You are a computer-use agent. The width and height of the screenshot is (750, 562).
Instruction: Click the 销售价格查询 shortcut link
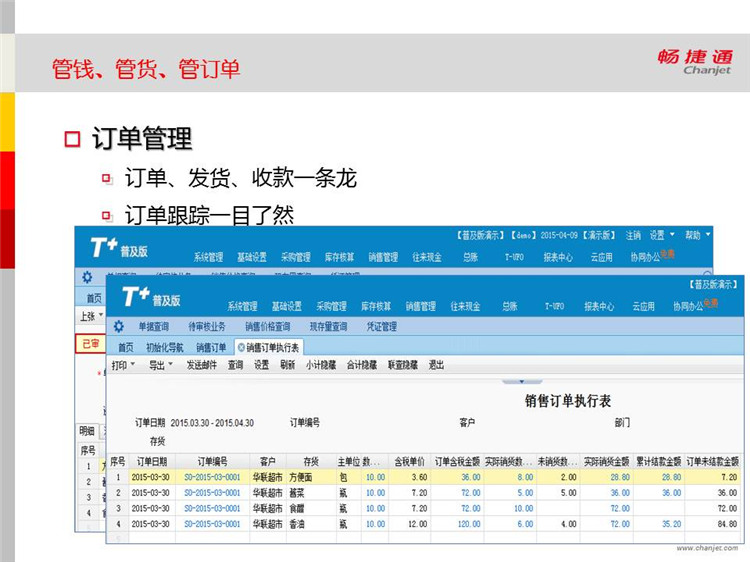pos(268,327)
